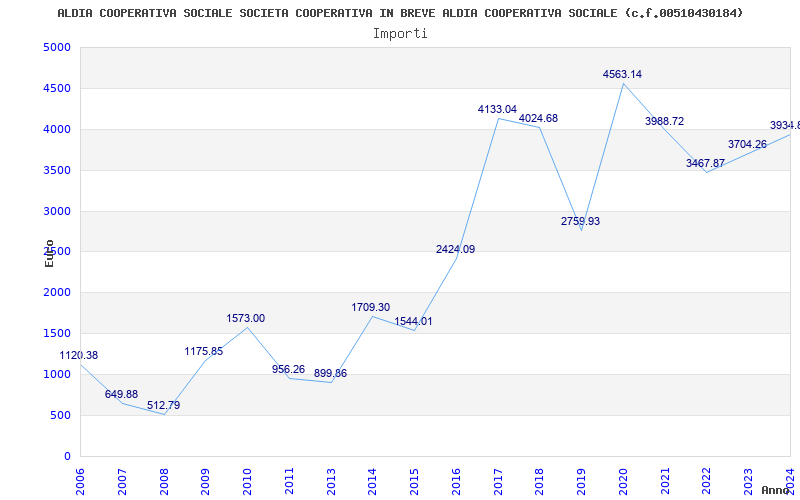Click the chart title mentioning ALDIA COOPERATIVA SOCIALE
Image resolution: width=800 pixels, height=500 pixels.
400,13
